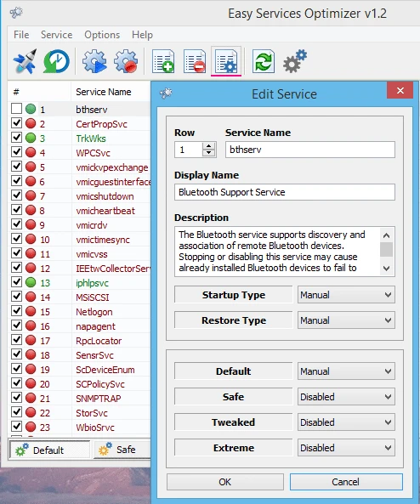Screen dimensions: 420x504
Task: Click the red status dot for WPCSvc
Action: pos(31,152)
